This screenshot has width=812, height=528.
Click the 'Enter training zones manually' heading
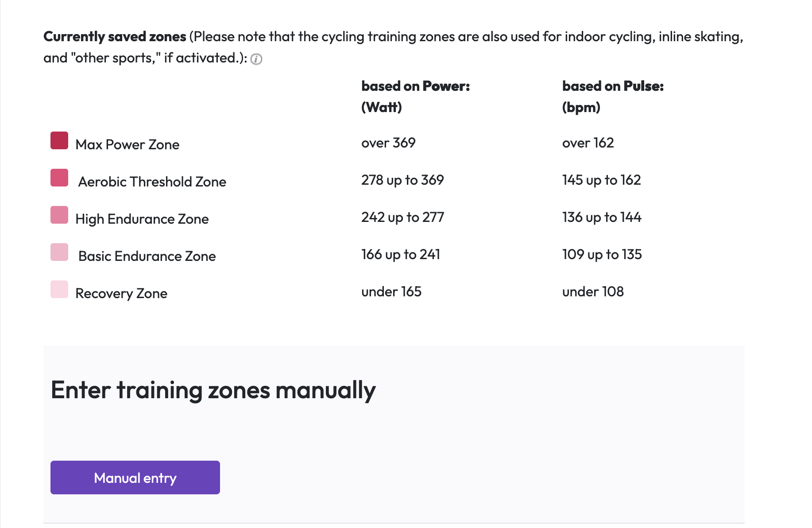[213, 390]
